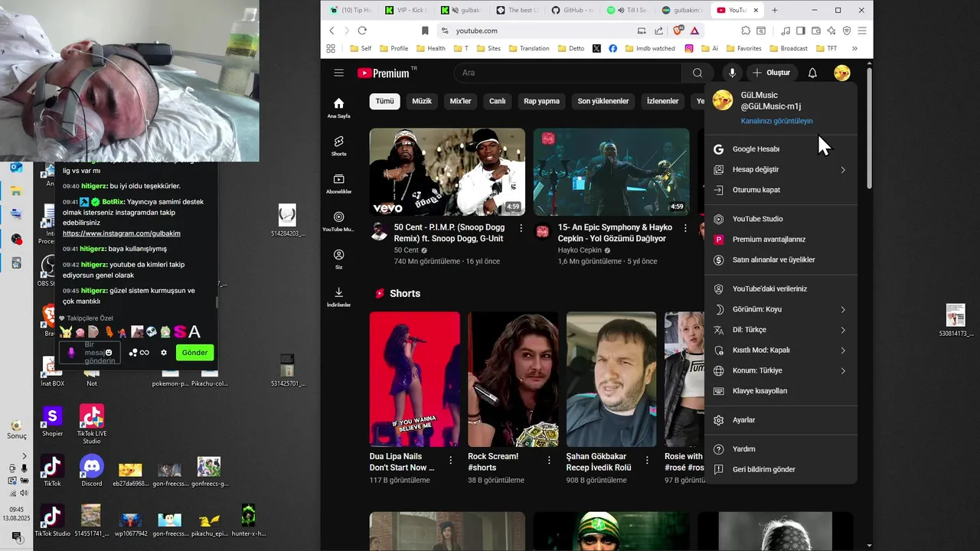Go to Ana Sayfa in sidebar
The height and width of the screenshot is (551, 980).
(338, 108)
